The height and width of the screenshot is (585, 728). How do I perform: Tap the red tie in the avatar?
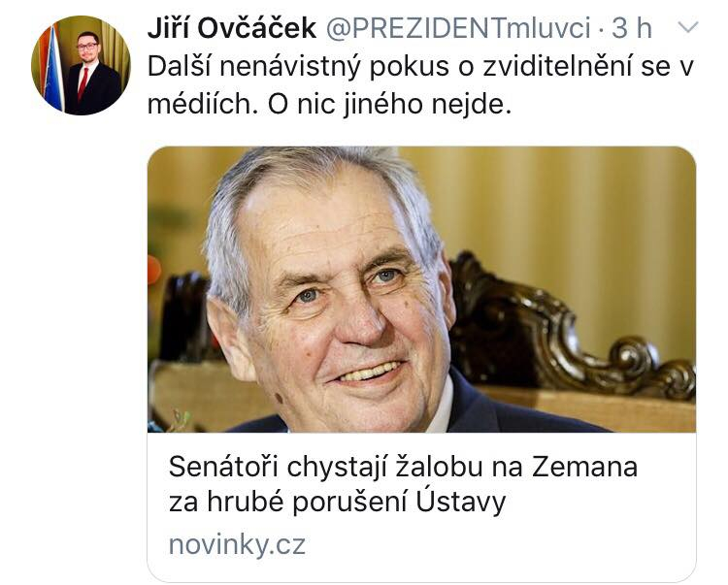click(x=83, y=83)
